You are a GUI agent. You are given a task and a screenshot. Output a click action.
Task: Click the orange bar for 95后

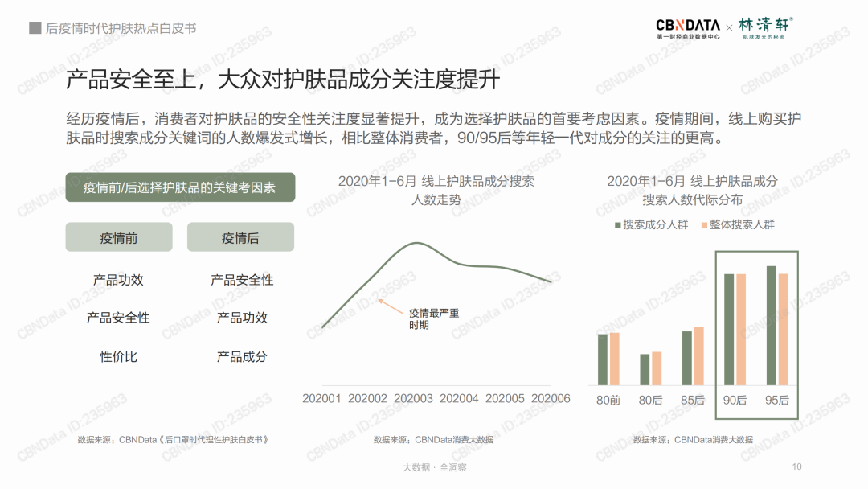pyautogui.click(x=784, y=330)
